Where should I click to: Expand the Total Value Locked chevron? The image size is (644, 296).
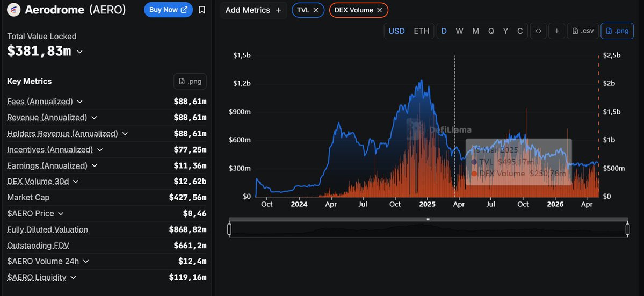point(79,52)
